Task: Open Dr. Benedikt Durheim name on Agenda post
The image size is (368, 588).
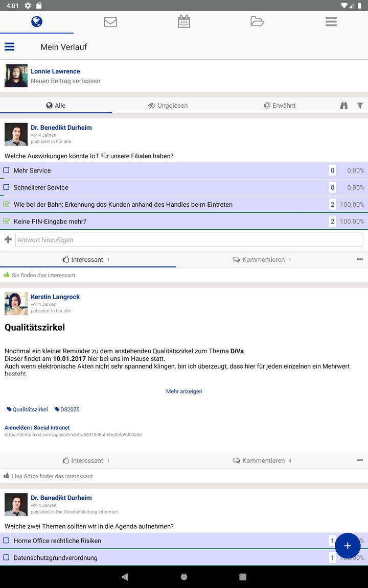Action: [61, 498]
